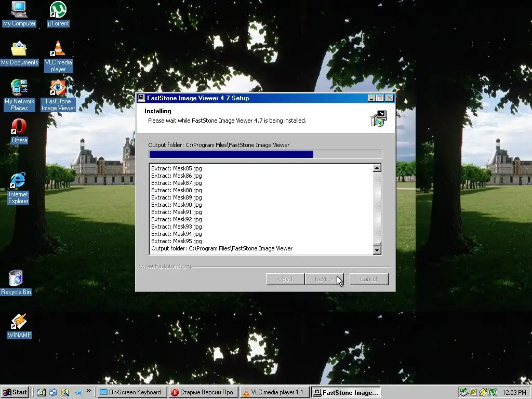The image size is (532, 399).
Task: Switch to On-Screen Keyboard taskbar button
Action: [x=132, y=392]
